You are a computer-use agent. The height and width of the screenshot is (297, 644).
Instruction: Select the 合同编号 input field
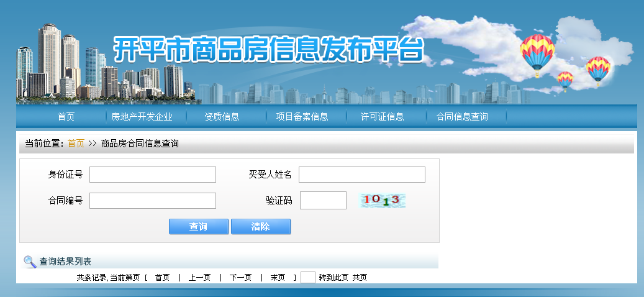[x=153, y=201]
